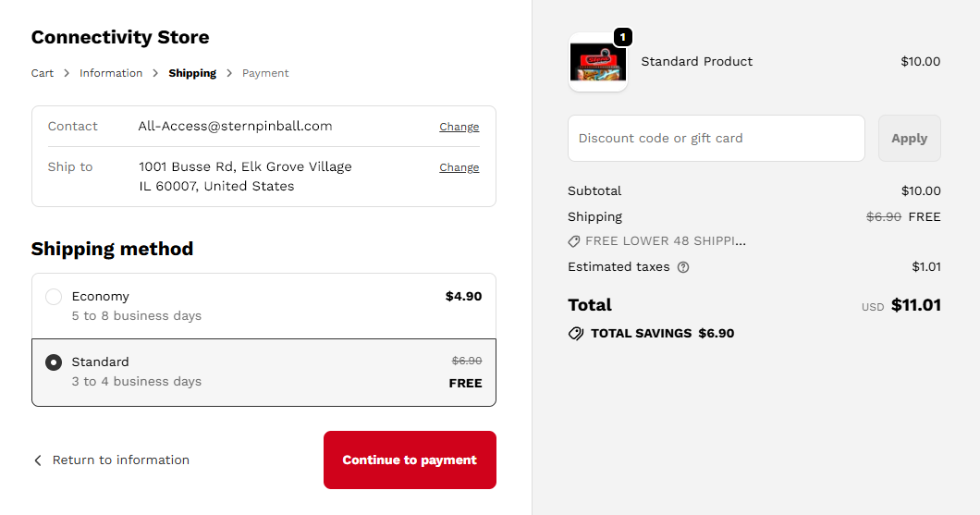Image resolution: width=980 pixels, height=515 pixels.
Task: Focus the Discount code or gift card field
Action: click(716, 139)
